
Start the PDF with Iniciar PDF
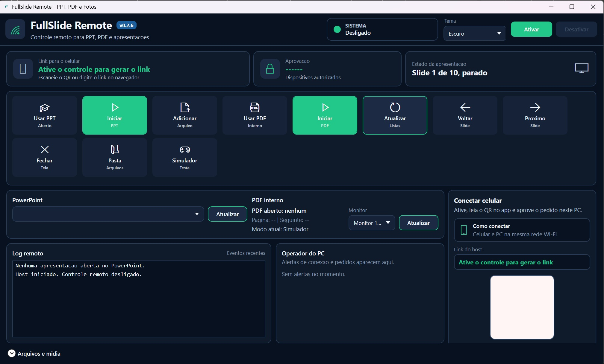(x=325, y=115)
